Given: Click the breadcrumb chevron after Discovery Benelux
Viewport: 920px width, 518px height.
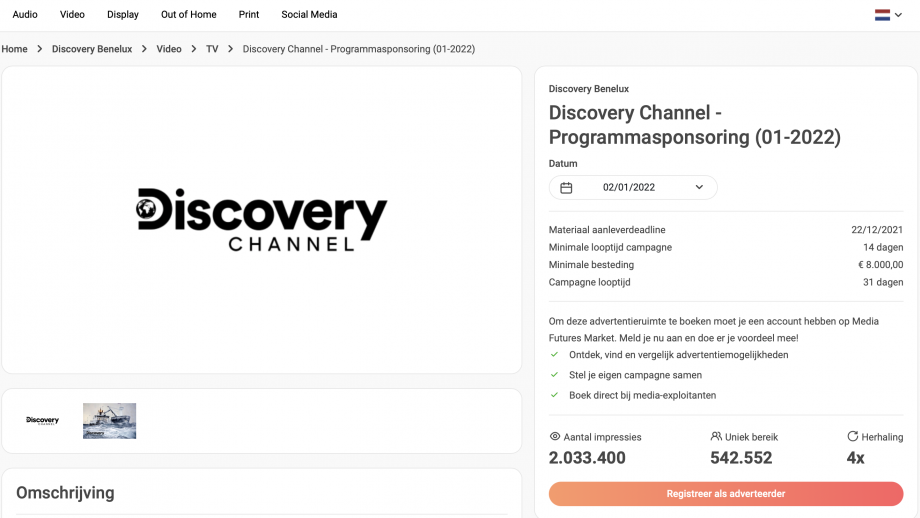Looking at the screenshot, I should [144, 49].
